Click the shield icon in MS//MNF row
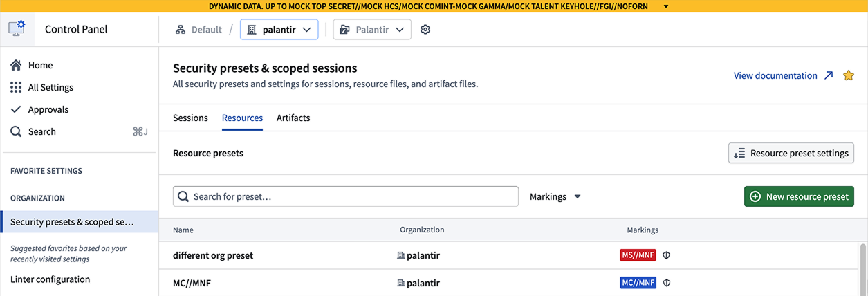The height and width of the screenshot is (296, 868). click(667, 255)
